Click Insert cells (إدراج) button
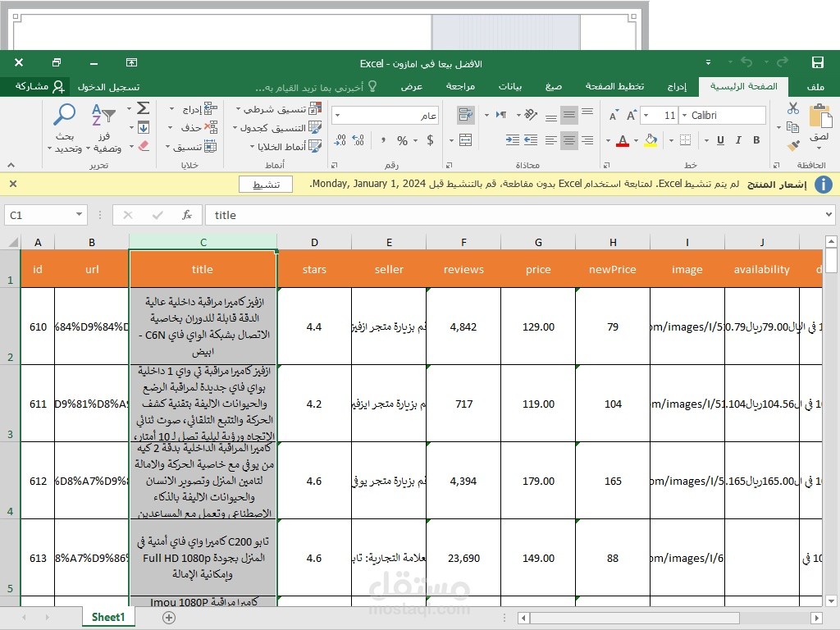 pyautogui.click(x=193, y=109)
